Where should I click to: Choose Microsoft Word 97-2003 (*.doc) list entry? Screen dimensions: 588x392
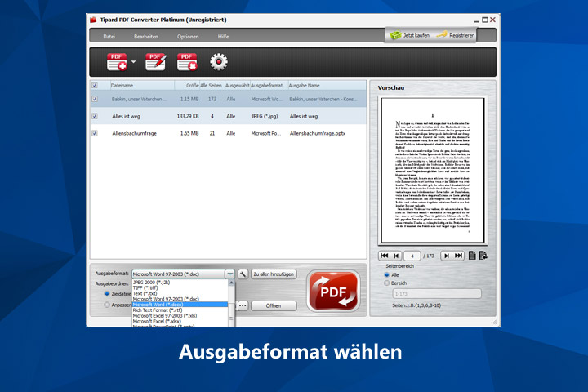(180, 299)
